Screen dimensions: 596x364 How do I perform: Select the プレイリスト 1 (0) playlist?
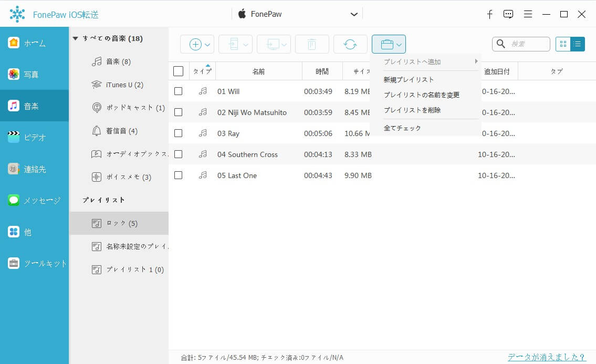(119, 269)
